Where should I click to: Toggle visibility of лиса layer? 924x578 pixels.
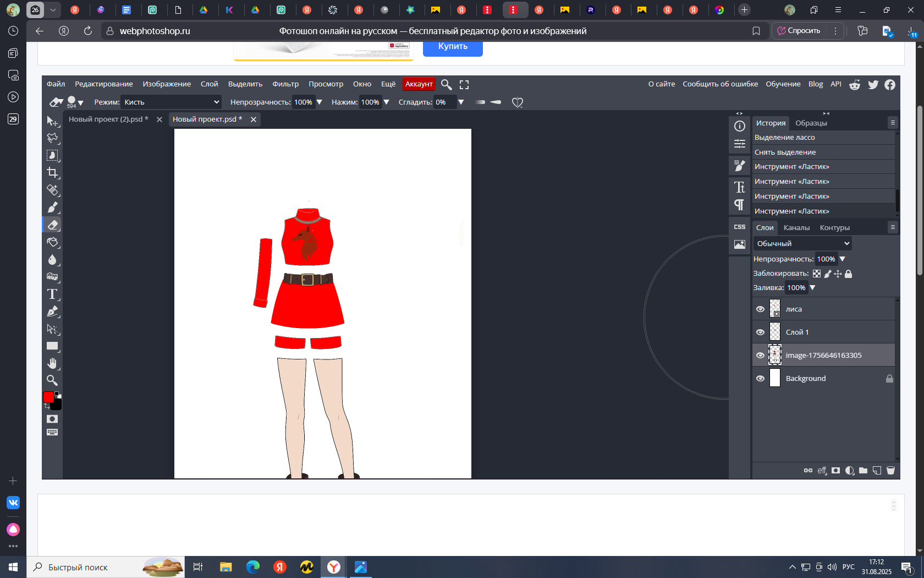click(x=760, y=309)
